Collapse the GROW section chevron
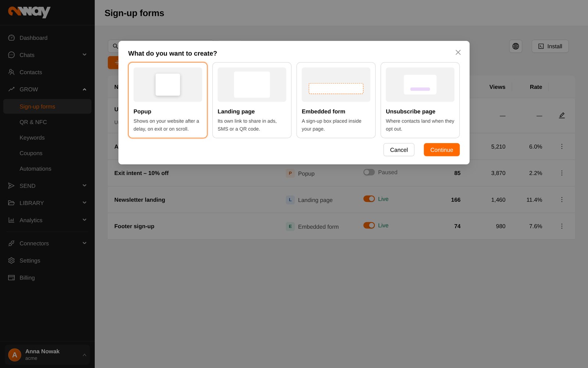 (x=85, y=89)
